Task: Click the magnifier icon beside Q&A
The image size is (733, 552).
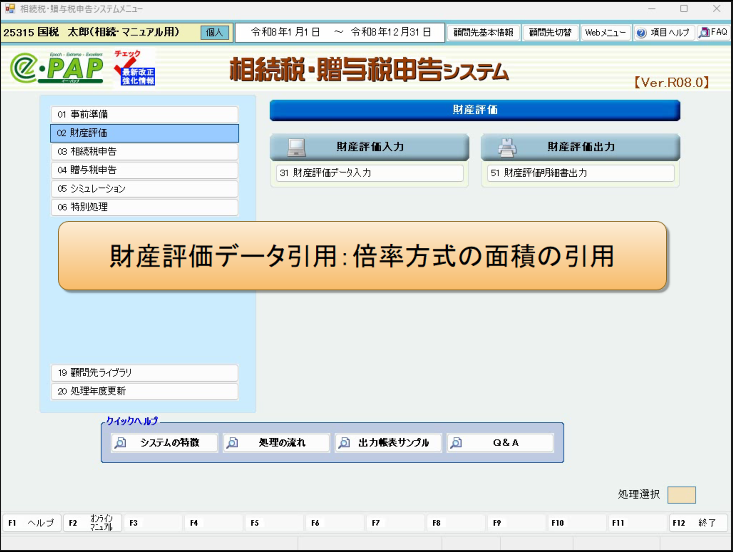Action: tap(456, 443)
